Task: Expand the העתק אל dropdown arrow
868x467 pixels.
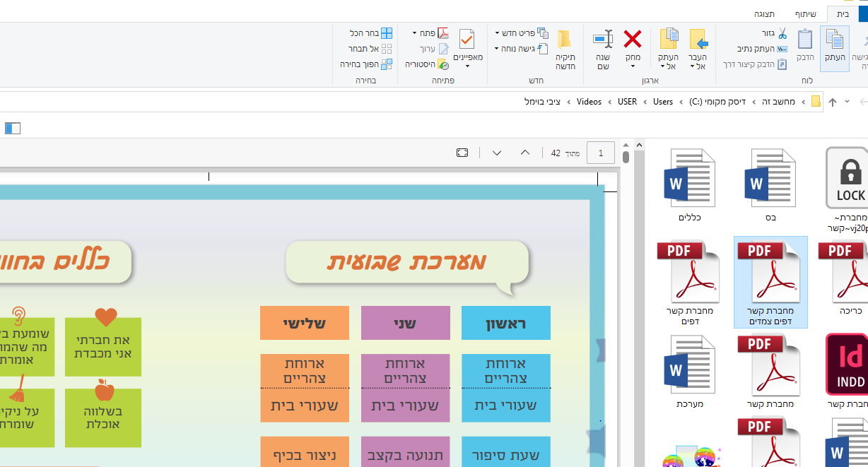Action: 662,66
